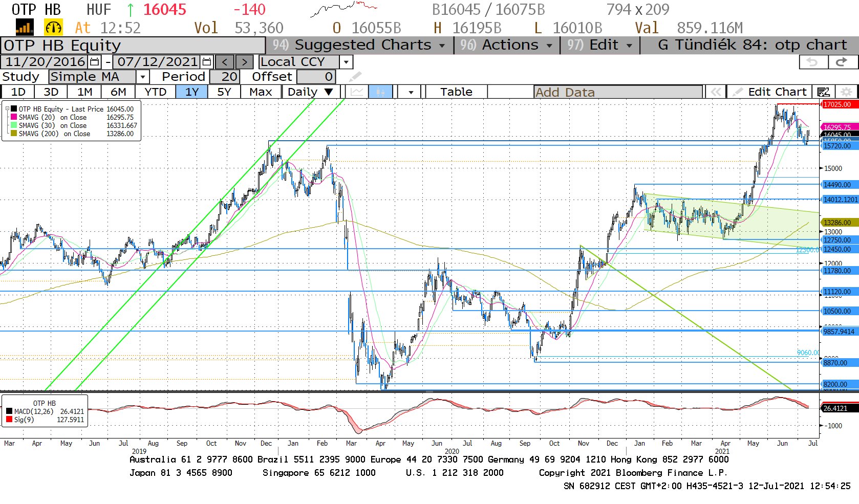Click the Offset value field 0
This screenshot has width=859, height=504.
point(316,77)
